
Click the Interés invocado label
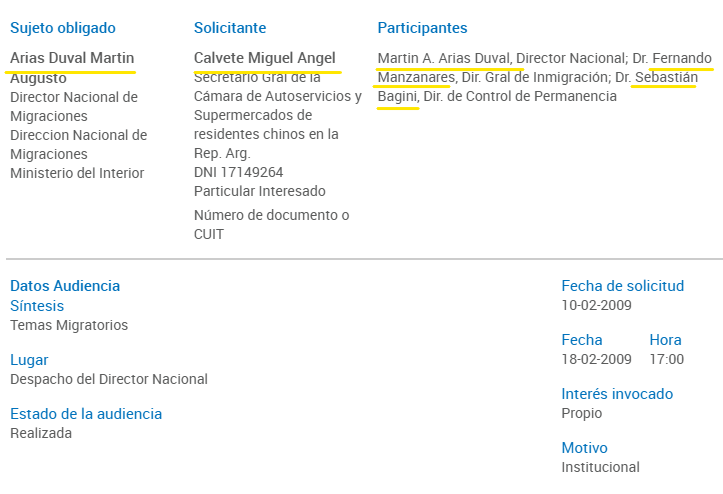point(617,394)
